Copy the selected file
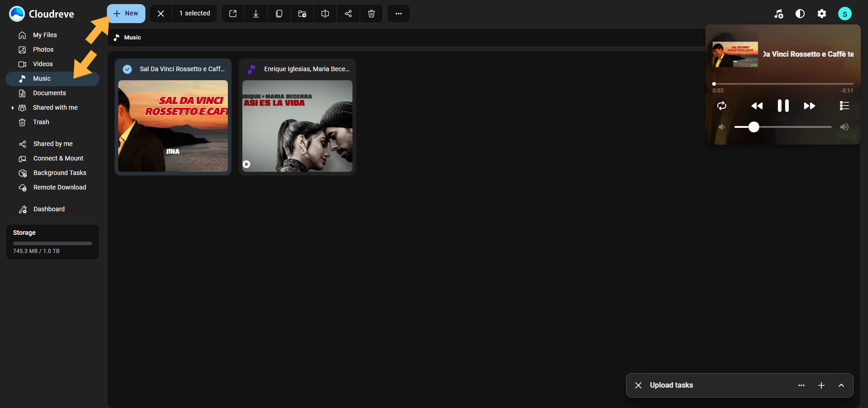The image size is (868, 408). click(x=279, y=14)
